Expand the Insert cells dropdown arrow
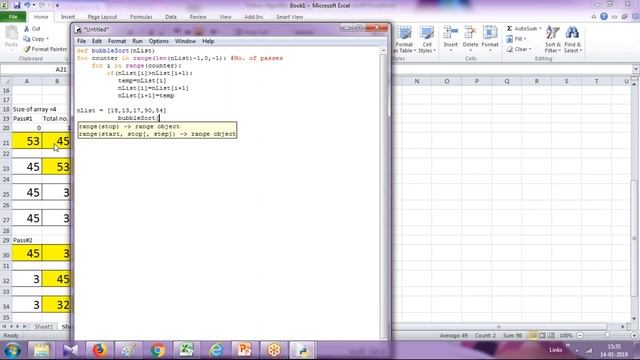The height and width of the screenshot is (360, 640). [451, 51]
